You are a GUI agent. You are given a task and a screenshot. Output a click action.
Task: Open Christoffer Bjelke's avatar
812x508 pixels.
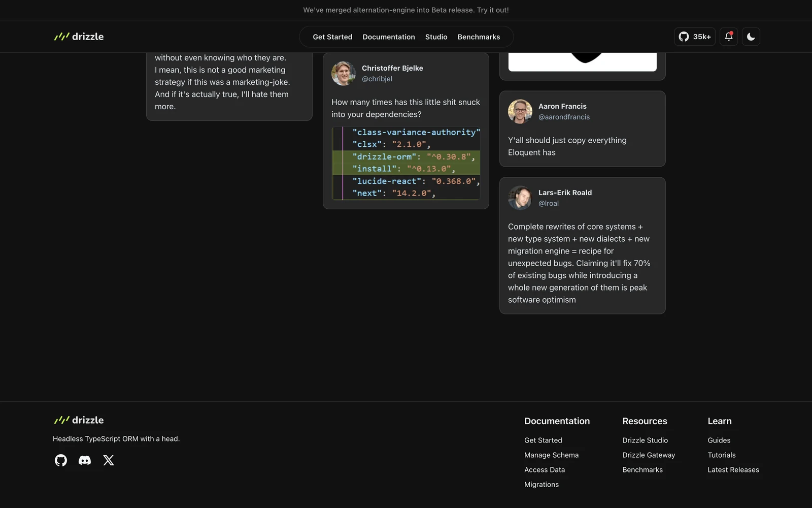[344, 73]
